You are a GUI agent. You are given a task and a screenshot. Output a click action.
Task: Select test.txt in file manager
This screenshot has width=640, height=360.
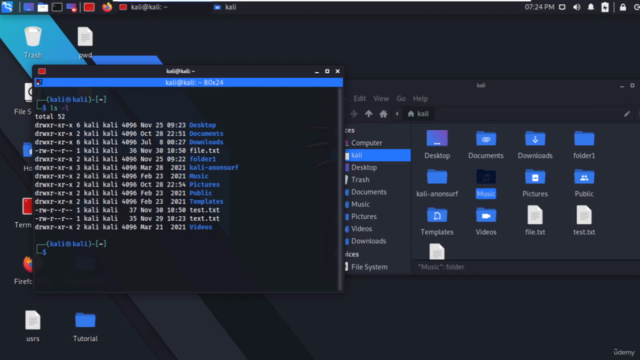584,221
